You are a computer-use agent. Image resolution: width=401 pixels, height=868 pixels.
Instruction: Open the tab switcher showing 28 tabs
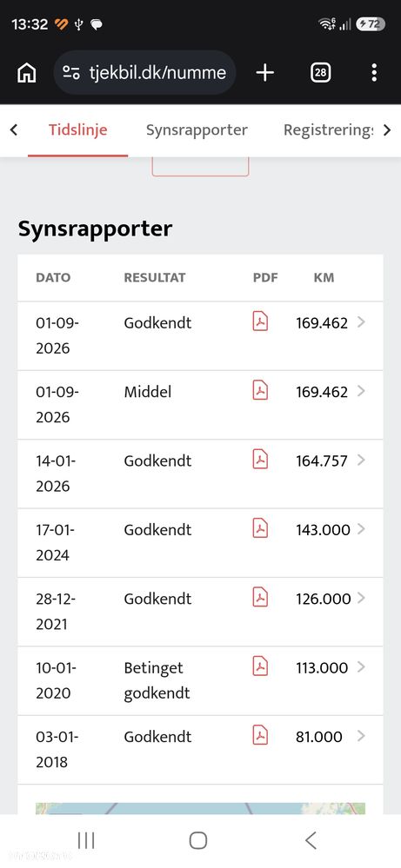pos(320,72)
